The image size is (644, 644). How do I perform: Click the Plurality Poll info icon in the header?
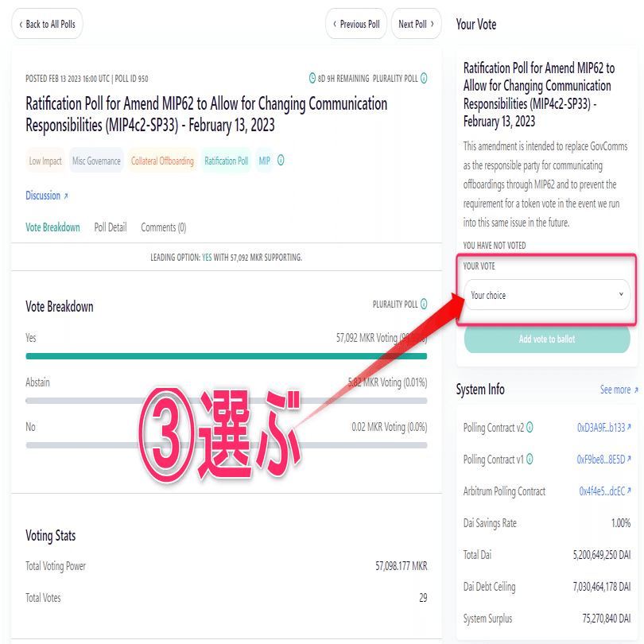[x=425, y=79]
